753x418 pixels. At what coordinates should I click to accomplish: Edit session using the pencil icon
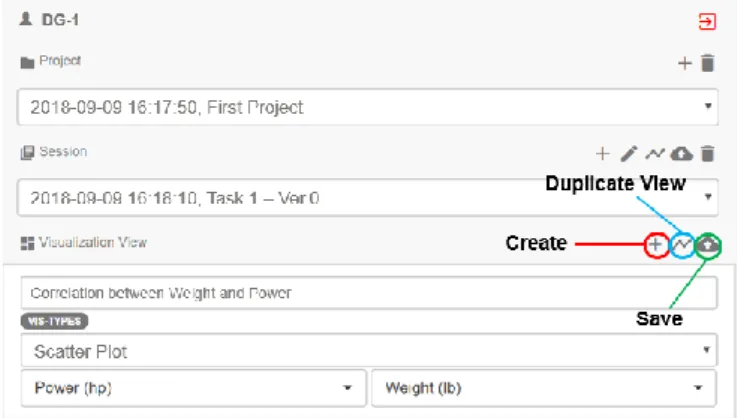tap(629, 154)
